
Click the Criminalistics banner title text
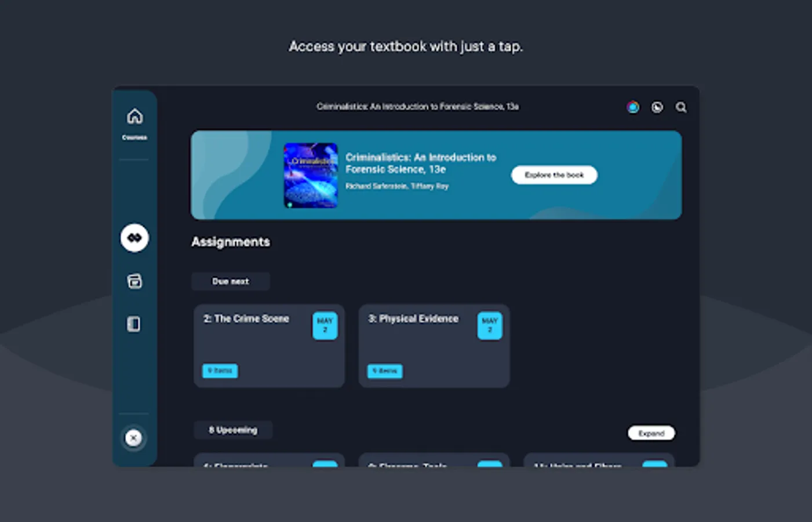[x=421, y=163]
